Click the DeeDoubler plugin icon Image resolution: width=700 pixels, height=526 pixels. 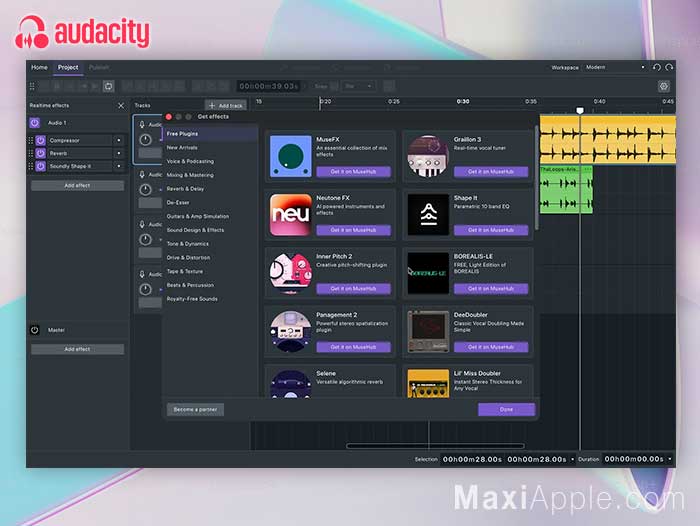pos(428,332)
